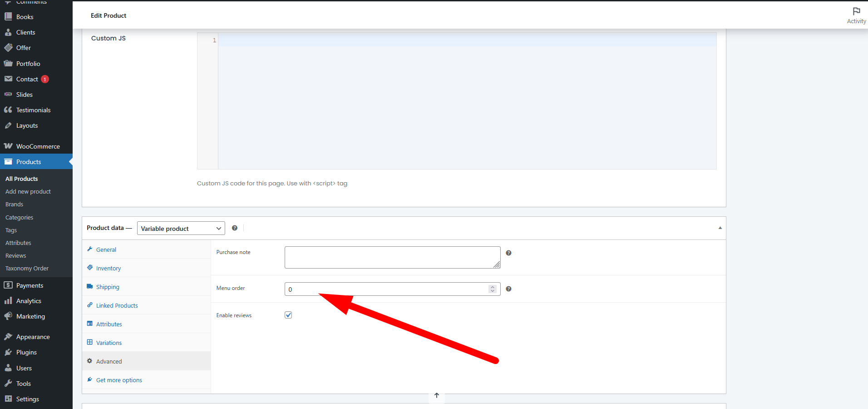Open the Variations tab

tap(109, 343)
